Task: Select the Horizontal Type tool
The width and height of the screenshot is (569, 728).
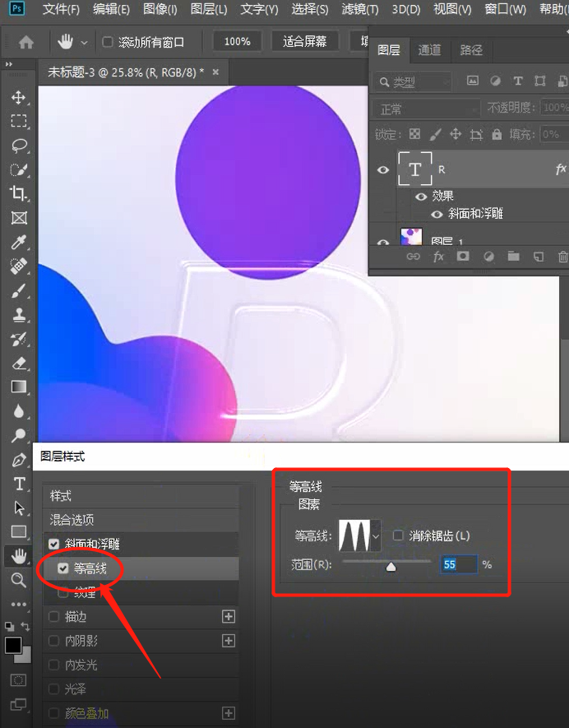Action: [x=19, y=485]
